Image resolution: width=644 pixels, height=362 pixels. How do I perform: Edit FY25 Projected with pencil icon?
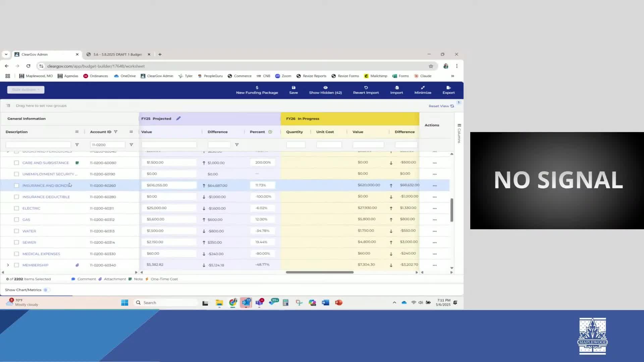(x=178, y=118)
